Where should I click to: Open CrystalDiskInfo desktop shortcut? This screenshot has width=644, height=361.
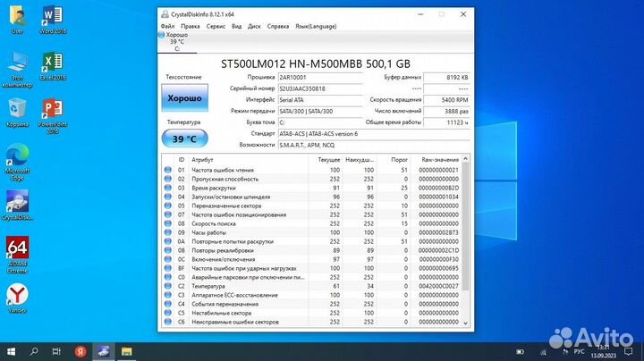[x=17, y=206]
